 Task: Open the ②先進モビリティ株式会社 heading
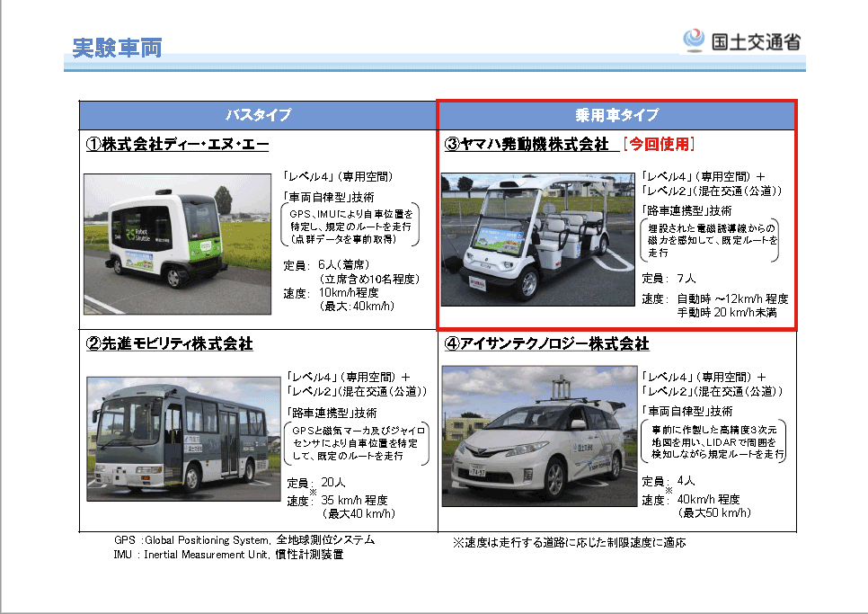169,343
